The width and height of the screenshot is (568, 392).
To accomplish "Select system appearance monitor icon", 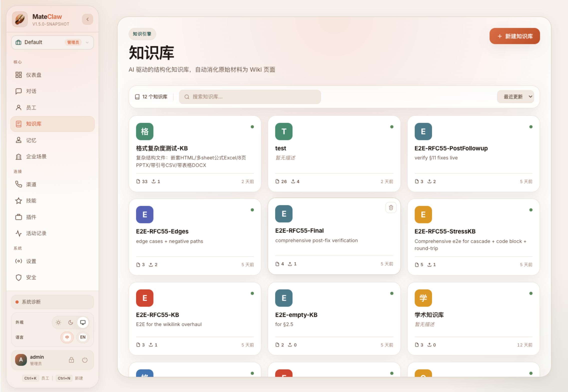I will click(83, 322).
